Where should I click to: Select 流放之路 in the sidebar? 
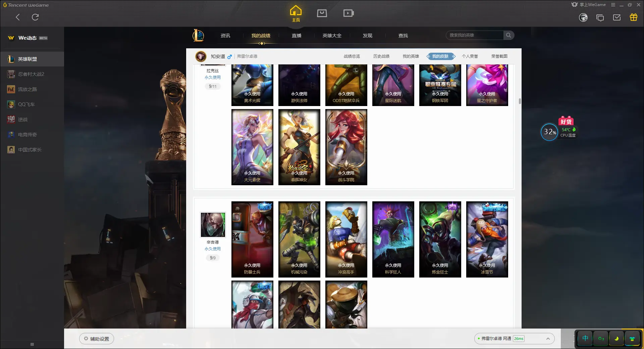click(32, 89)
